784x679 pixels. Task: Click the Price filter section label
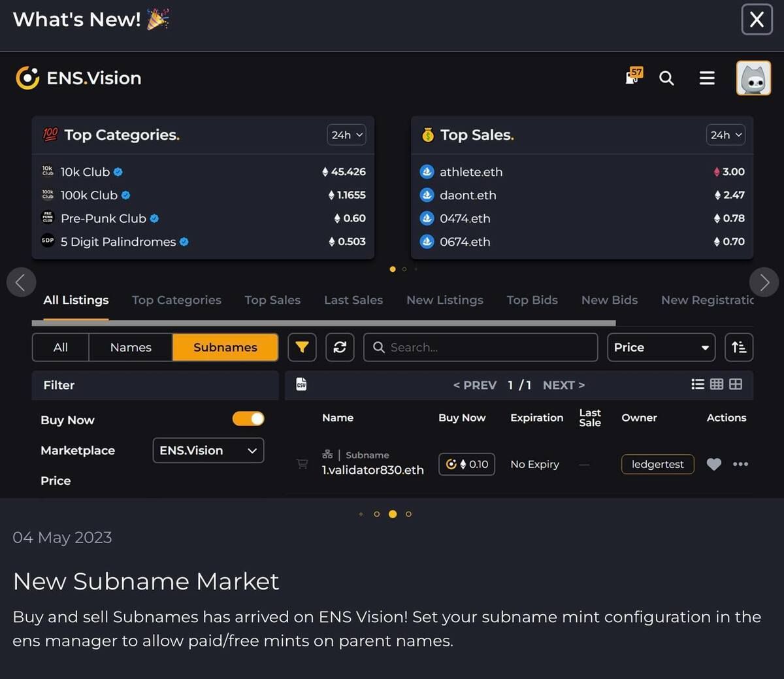pos(56,480)
